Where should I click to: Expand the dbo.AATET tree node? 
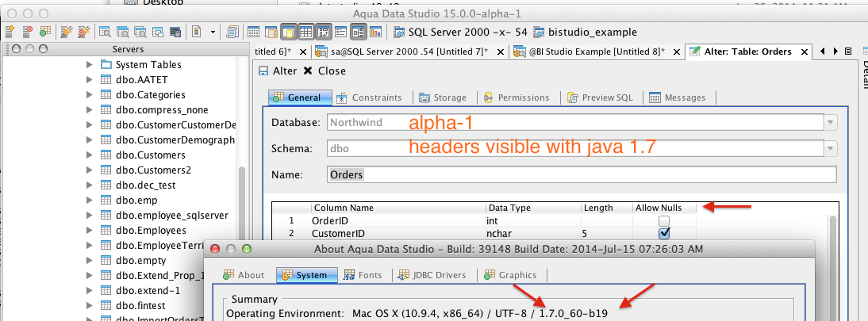point(90,80)
